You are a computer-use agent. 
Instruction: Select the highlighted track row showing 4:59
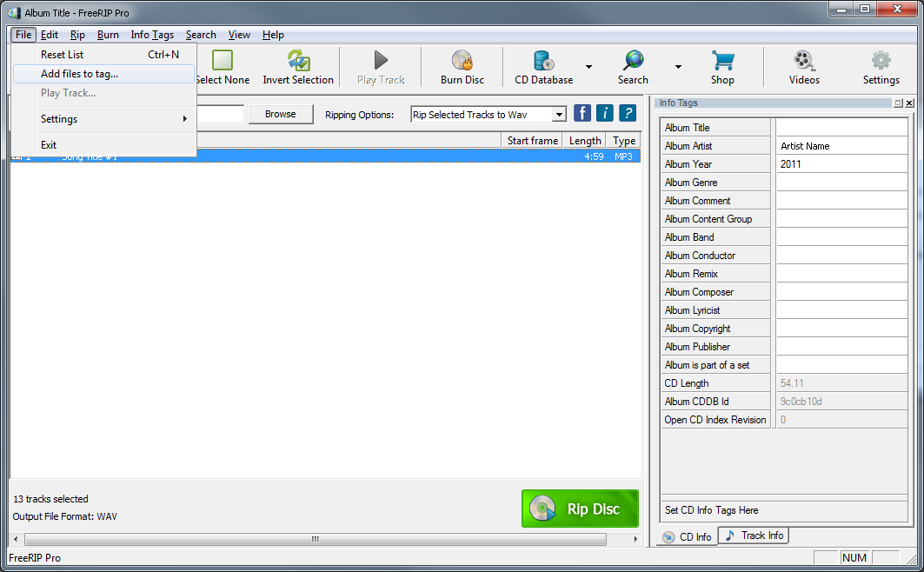pyautogui.click(x=325, y=156)
